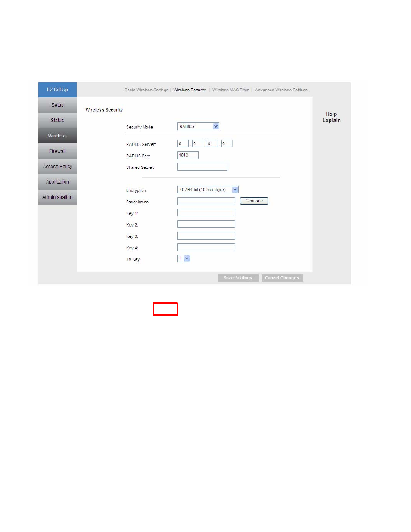Switch to Wireless MAC Filter tab
This screenshot has width=411, height=532.
click(x=230, y=90)
